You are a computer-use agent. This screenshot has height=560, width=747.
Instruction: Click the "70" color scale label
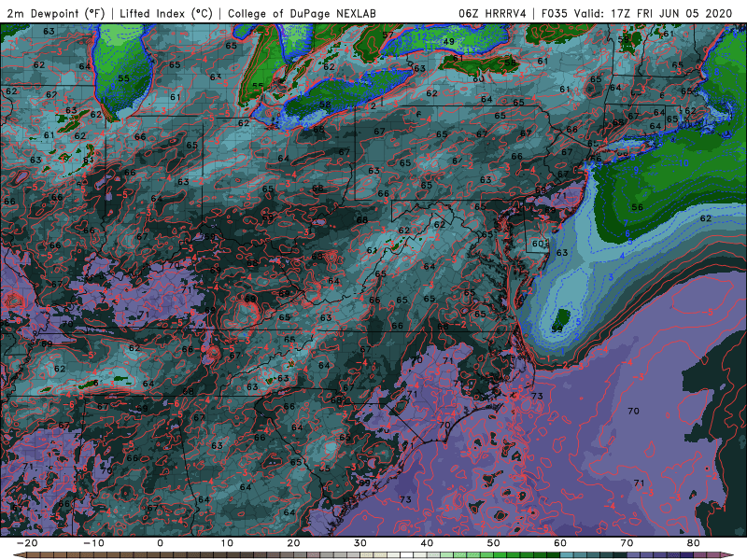point(627,543)
